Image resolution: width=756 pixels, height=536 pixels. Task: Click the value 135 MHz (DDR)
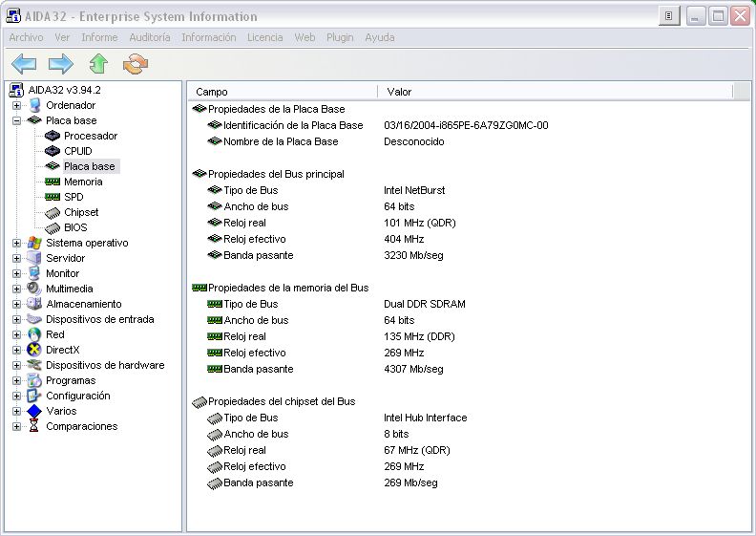(419, 336)
